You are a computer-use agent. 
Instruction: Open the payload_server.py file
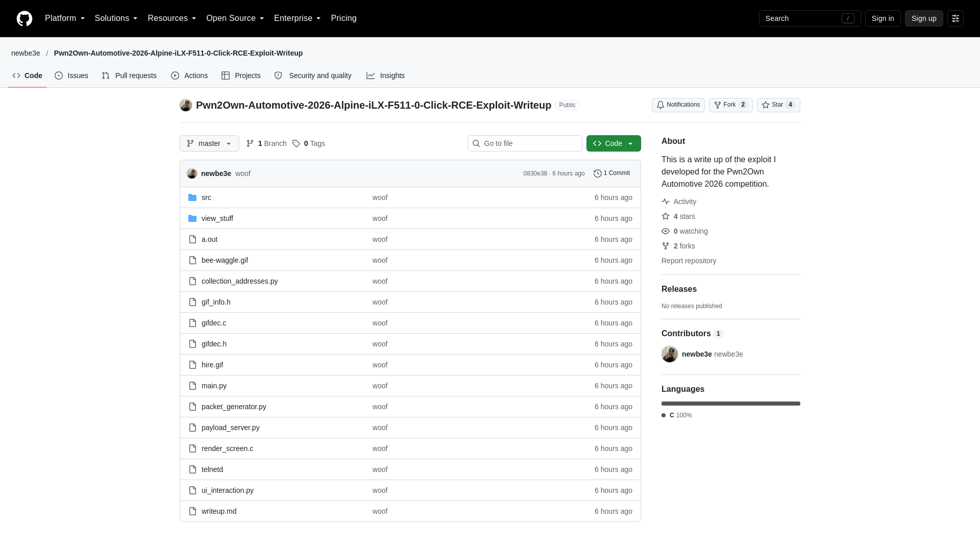(x=231, y=428)
